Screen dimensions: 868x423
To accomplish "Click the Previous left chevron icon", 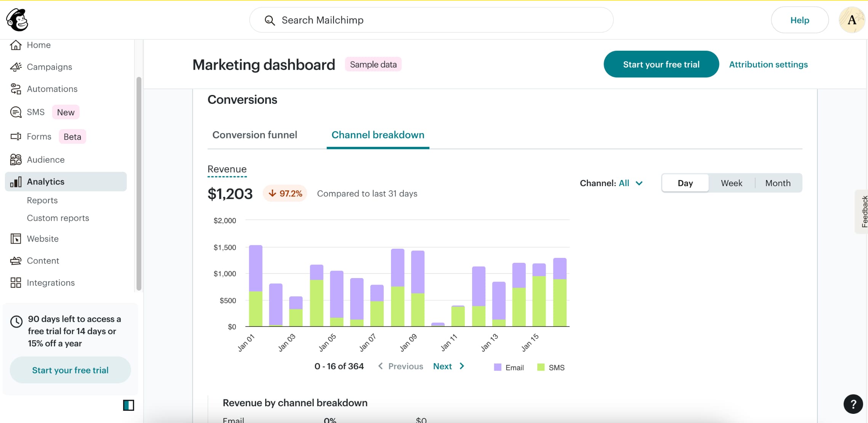I will tap(380, 366).
